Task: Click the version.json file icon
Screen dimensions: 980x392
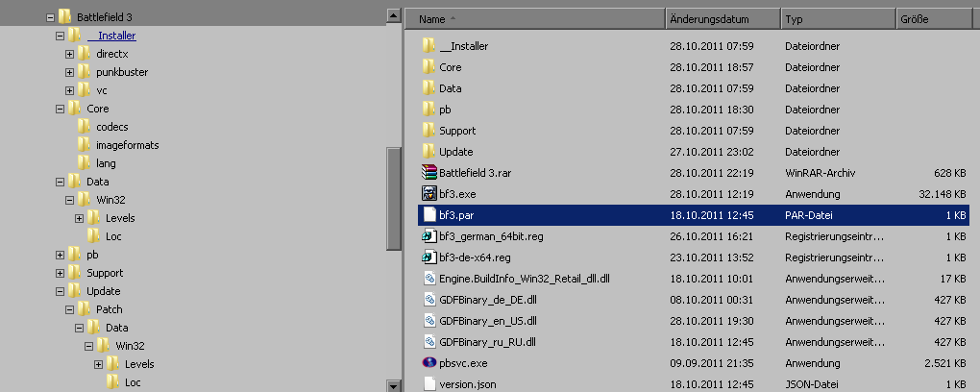Action: 429,384
